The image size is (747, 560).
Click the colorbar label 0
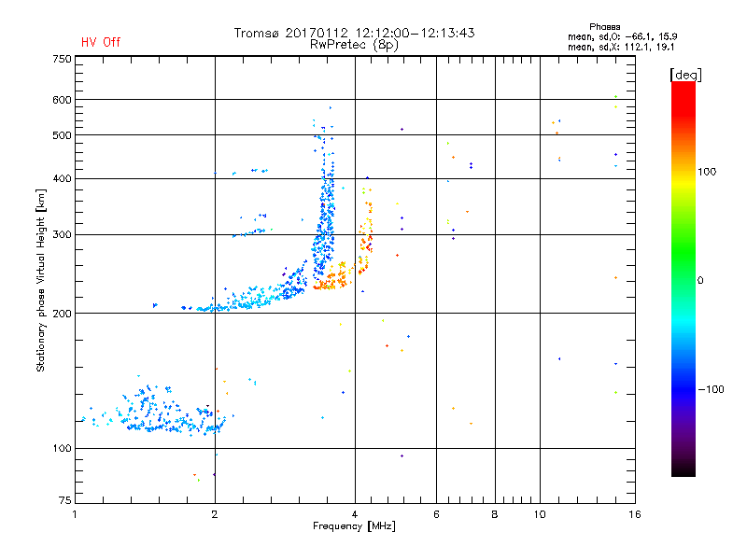(x=700, y=281)
